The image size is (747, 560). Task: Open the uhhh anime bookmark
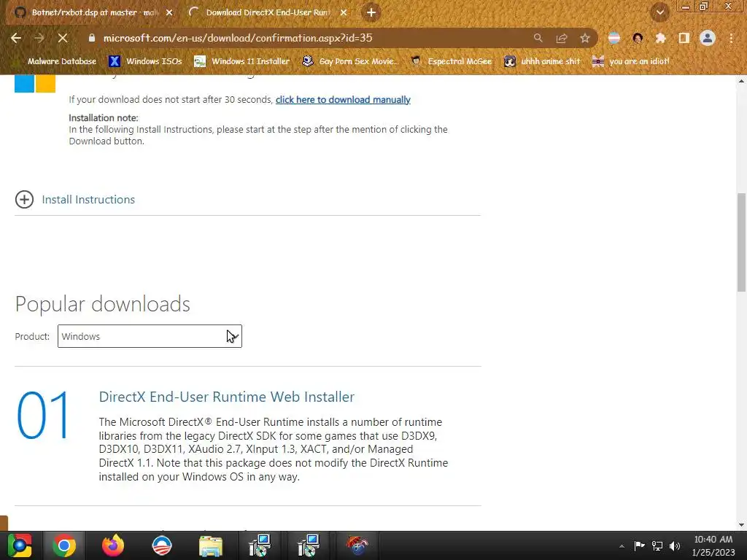542,61
